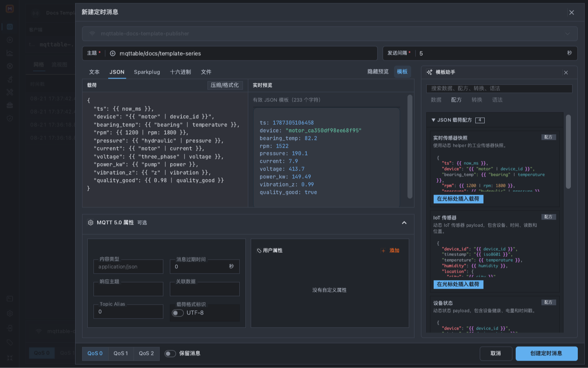Open the 配方 tab in template assistant
The width and height of the screenshot is (588, 368).
pos(457,100)
